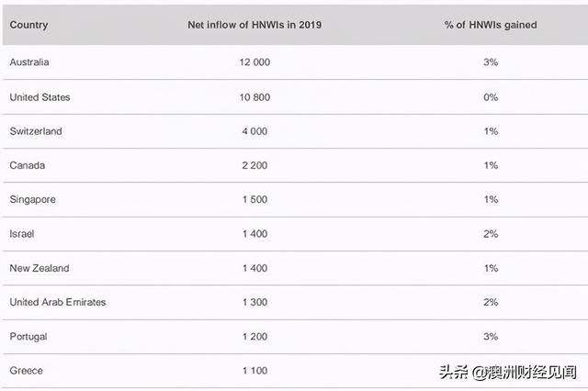Select Canada in the country column
The image size is (588, 391).
point(28,165)
